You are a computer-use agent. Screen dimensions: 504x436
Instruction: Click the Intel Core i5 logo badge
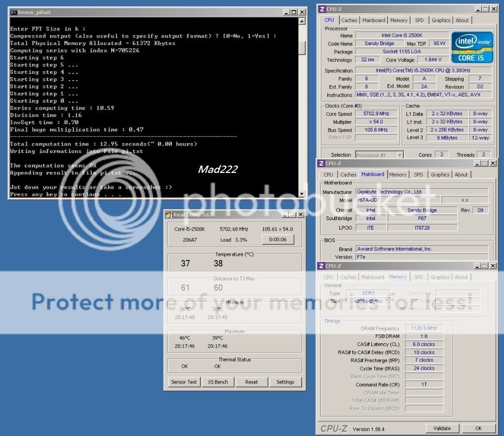click(x=472, y=48)
